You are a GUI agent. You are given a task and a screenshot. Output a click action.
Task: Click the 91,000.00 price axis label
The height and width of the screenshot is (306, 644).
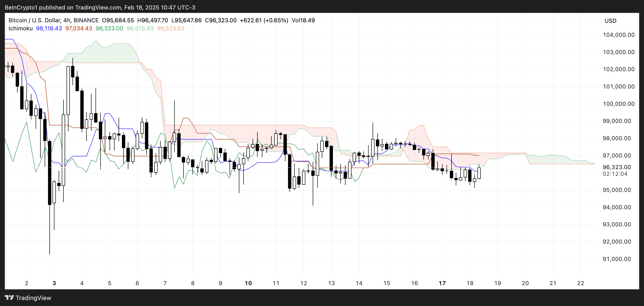tap(617, 259)
